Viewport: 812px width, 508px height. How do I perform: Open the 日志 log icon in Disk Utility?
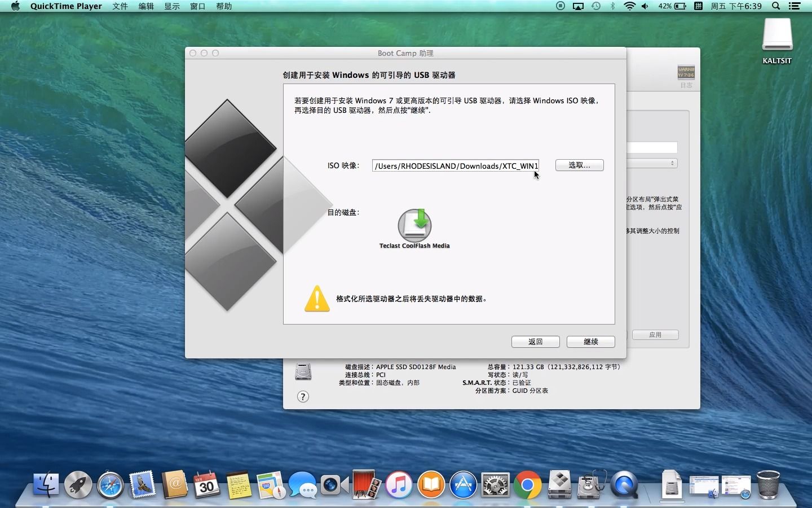pos(686,76)
